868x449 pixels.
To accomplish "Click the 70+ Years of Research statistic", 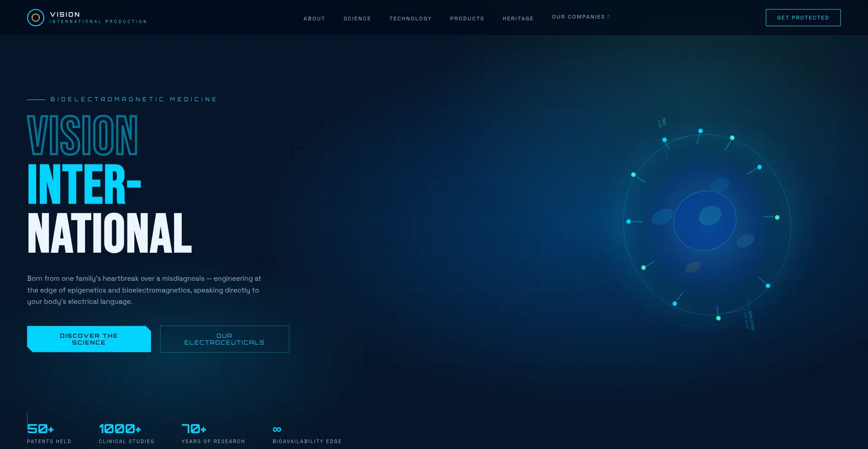I will pyautogui.click(x=213, y=433).
